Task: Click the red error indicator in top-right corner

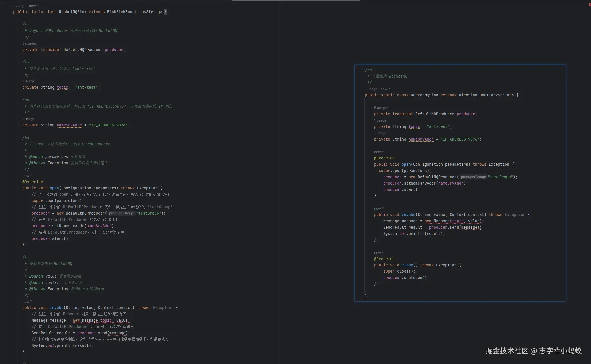Action: pyautogui.click(x=590, y=5)
